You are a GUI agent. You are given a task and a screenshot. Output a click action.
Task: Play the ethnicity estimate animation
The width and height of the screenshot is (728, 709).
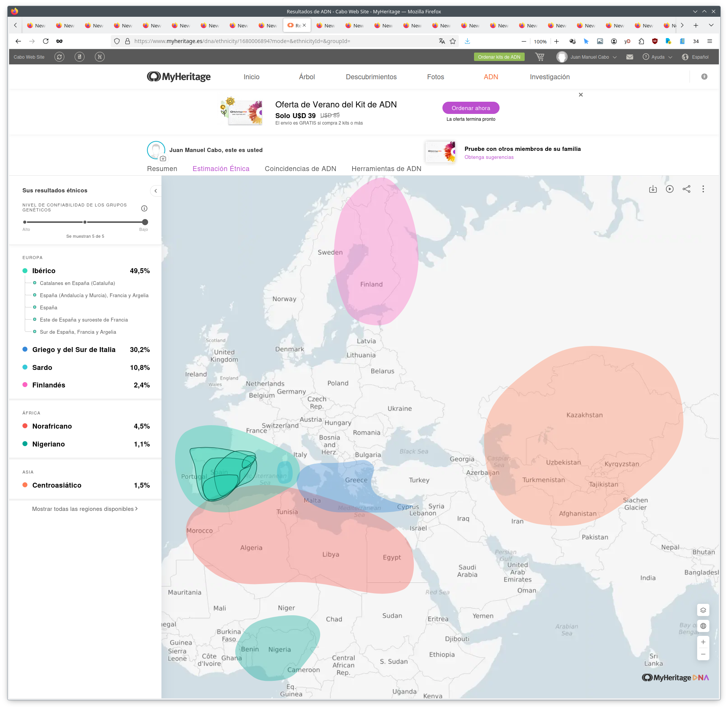tap(669, 189)
